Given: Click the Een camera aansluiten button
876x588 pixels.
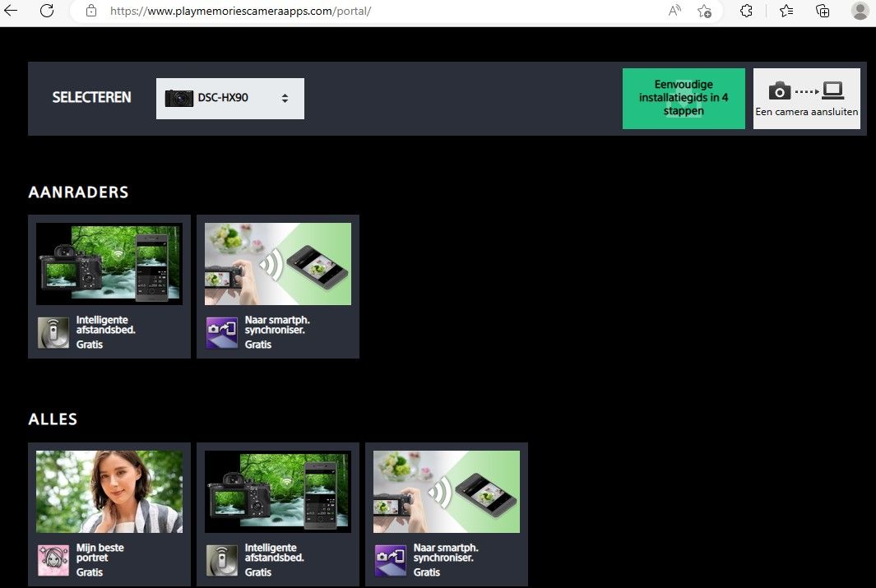Looking at the screenshot, I should pyautogui.click(x=806, y=99).
